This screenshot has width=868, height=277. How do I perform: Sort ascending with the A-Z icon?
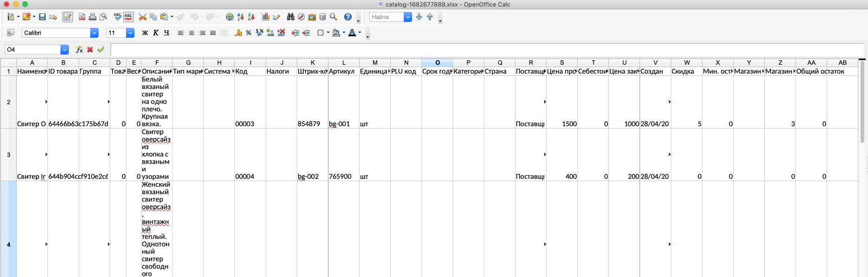[240, 17]
